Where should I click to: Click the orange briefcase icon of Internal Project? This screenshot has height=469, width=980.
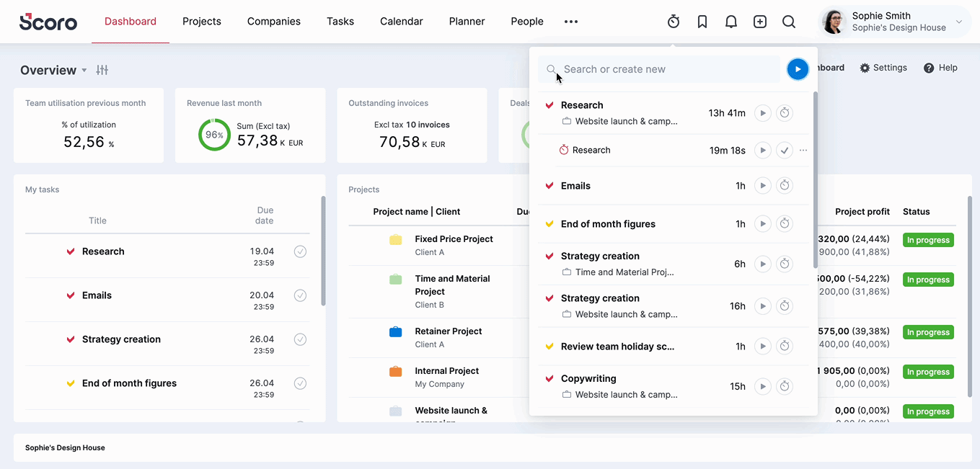[x=395, y=372]
